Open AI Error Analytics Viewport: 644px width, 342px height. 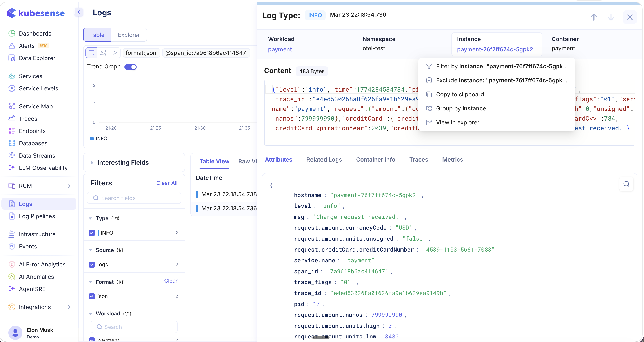point(42,264)
